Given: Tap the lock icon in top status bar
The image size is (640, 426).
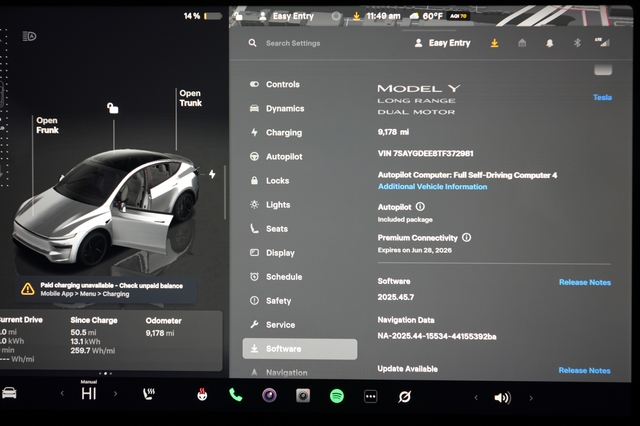Looking at the screenshot, I should point(238,16).
